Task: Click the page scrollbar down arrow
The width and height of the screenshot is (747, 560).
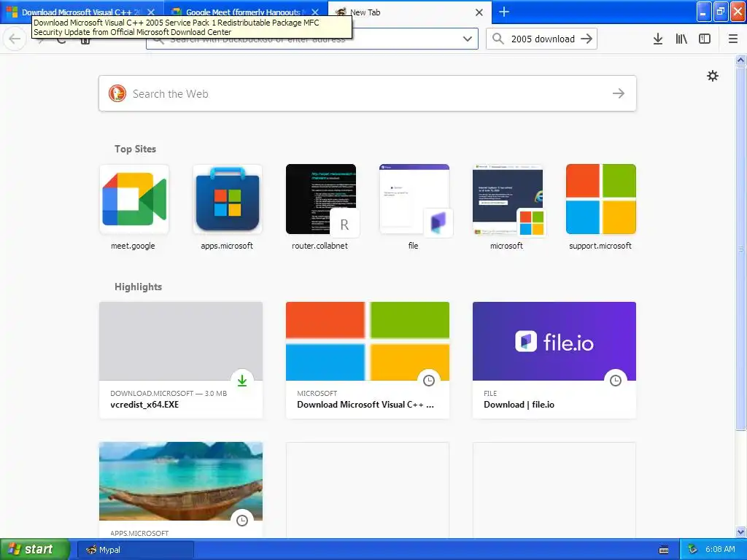Action: coord(741,532)
